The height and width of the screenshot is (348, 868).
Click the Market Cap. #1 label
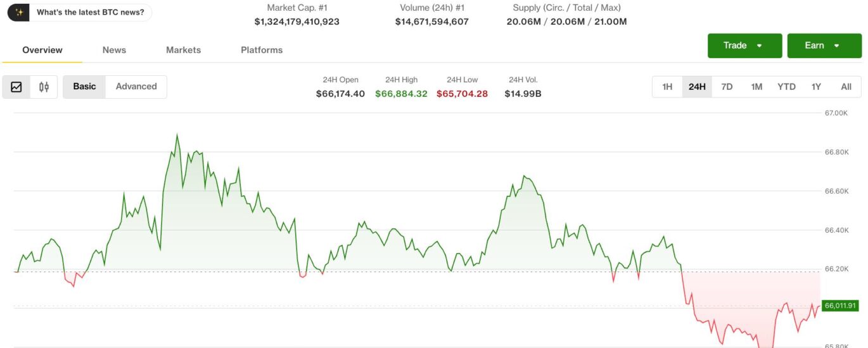297,8
